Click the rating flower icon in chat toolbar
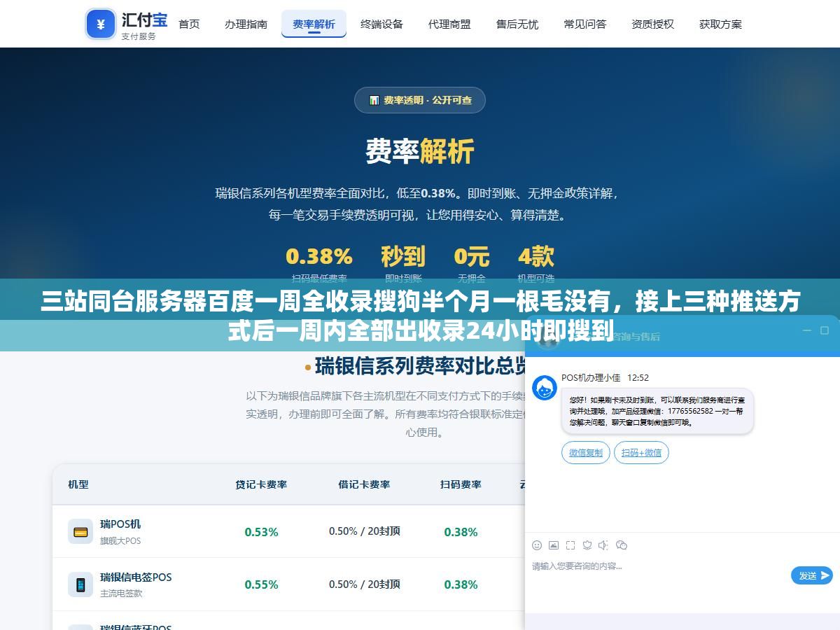This screenshot has height=630, width=840. coord(587,545)
